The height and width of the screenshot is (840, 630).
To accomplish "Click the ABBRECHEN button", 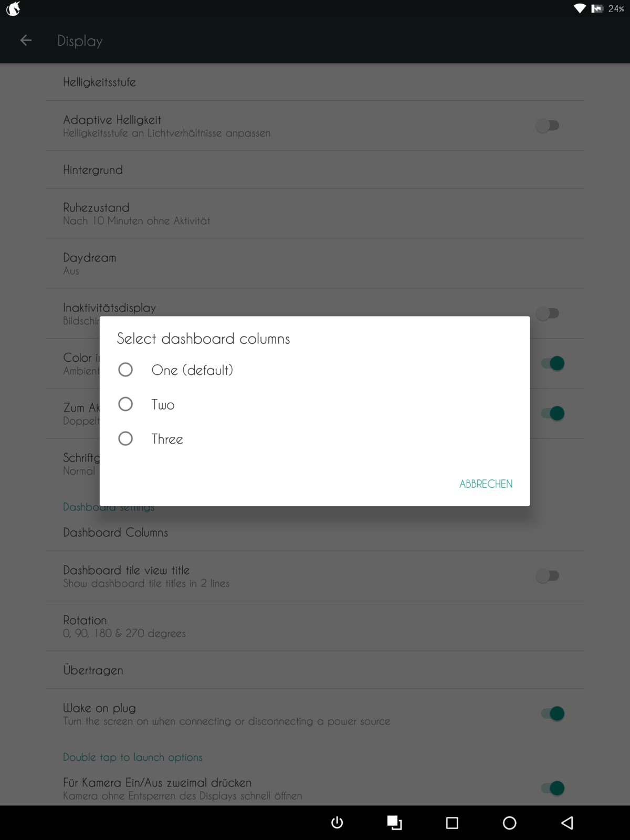I will point(486,484).
